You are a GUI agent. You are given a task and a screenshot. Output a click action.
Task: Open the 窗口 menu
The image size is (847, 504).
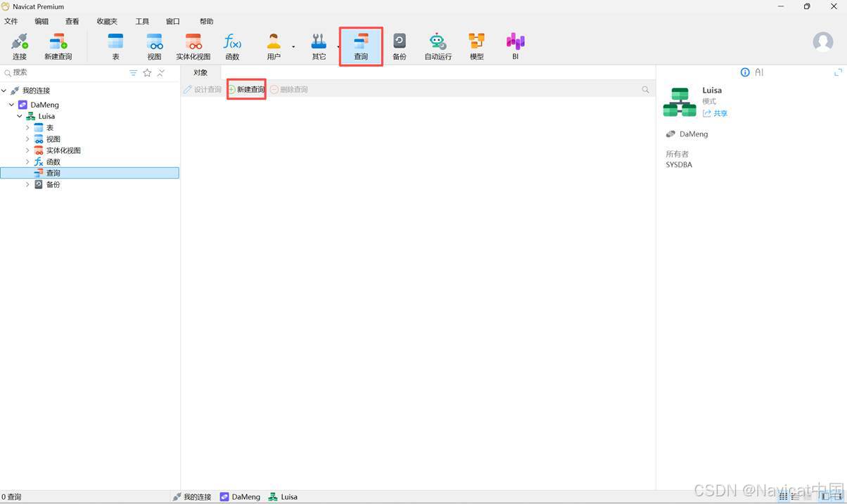click(x=172, y=22)
